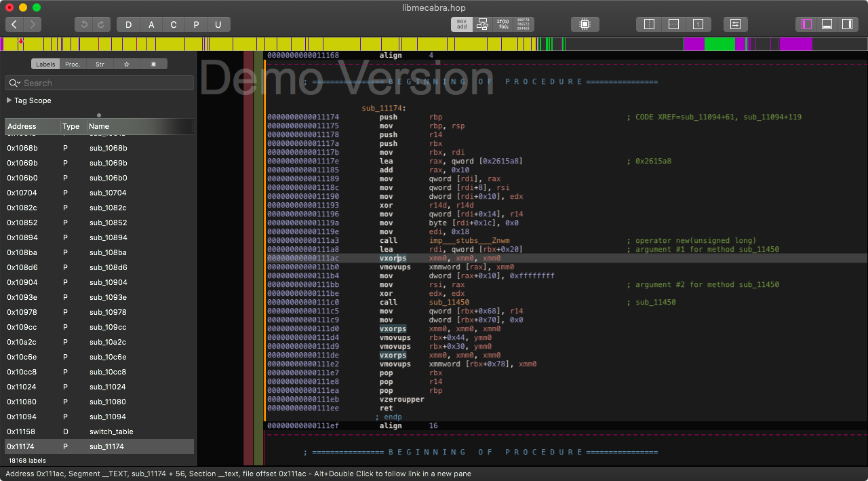Click the address 00000000000111c0 in listing
The image size is (868, 481).
(303, 303)
